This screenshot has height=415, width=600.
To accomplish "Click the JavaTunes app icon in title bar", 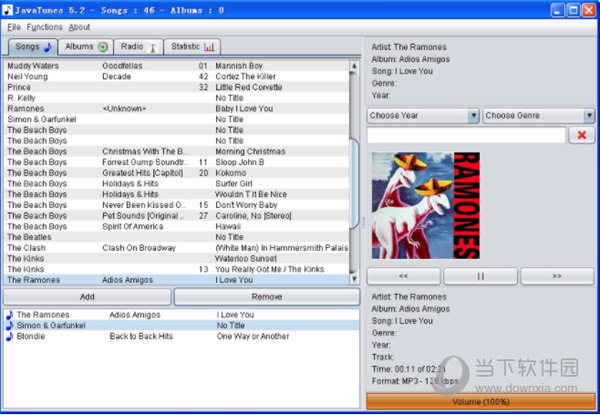I will (7, 10).
